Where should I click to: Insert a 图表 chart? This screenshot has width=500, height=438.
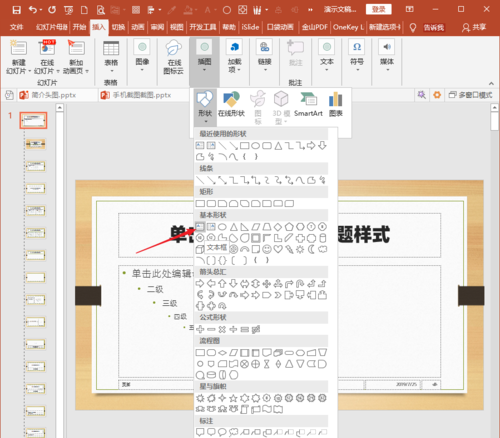(x=336, y=104)
